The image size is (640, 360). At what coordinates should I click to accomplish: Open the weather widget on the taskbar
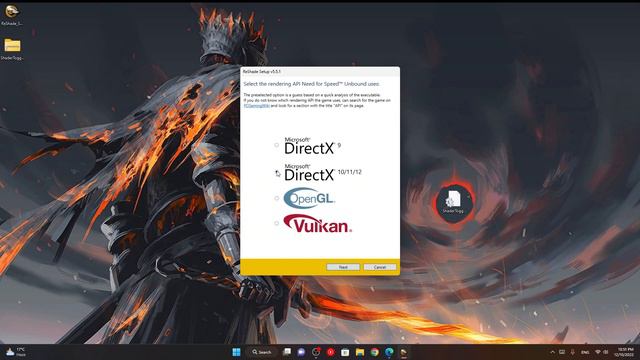pyautogui.click(x=16, y=352)
